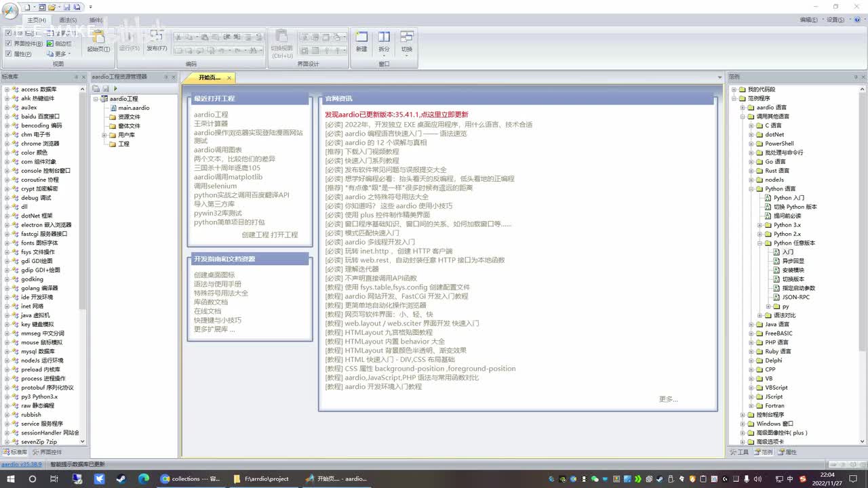The image size is (868, 488).
Task: Open Microsoft Edge from taskbar
Action: [144, 479]
